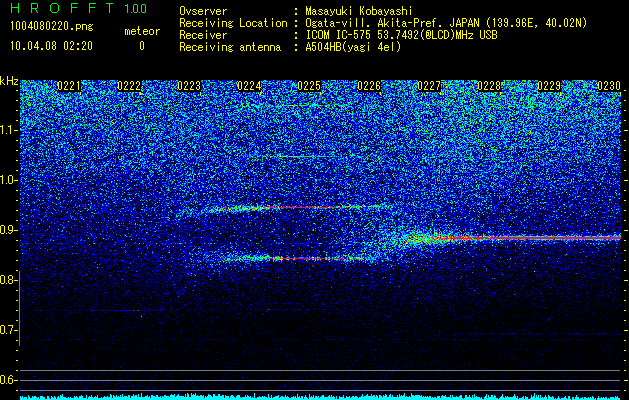Click the meteor count value 0
The image size is (629, 400).
click(x=142, y=46)
